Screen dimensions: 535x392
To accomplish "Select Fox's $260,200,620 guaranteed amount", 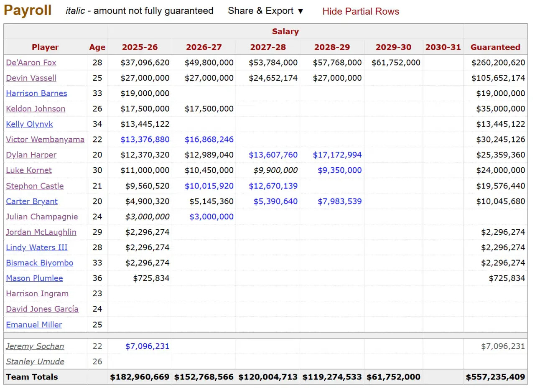I will coord(498,63).
